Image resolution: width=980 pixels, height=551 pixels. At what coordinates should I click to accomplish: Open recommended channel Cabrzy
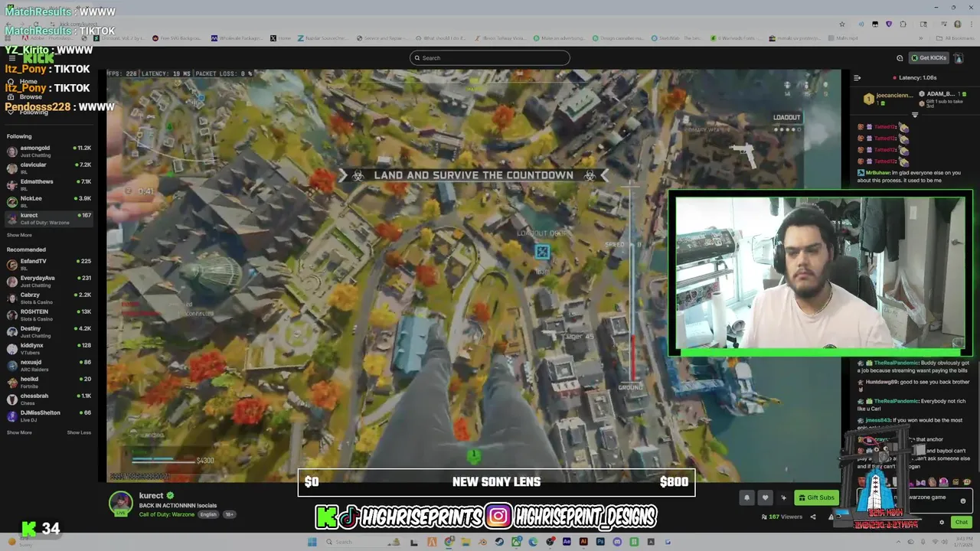pyautogui.click(x=49, y=298)
